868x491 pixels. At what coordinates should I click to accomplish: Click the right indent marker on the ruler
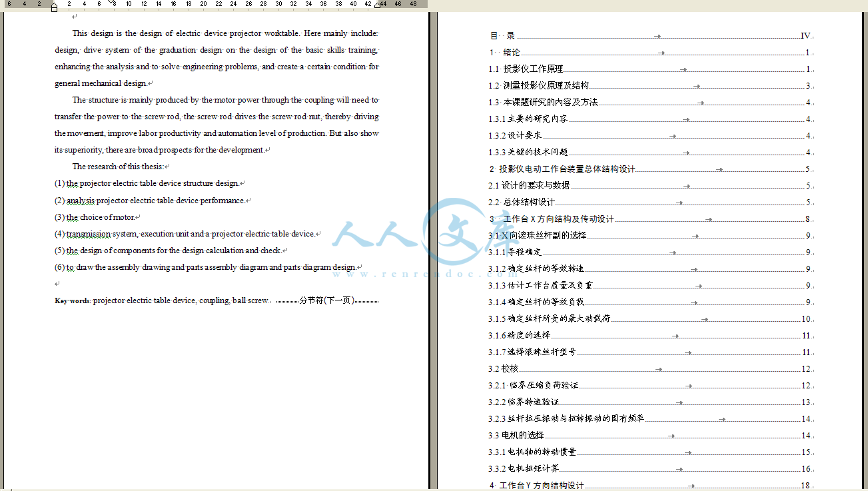point(378,5)
